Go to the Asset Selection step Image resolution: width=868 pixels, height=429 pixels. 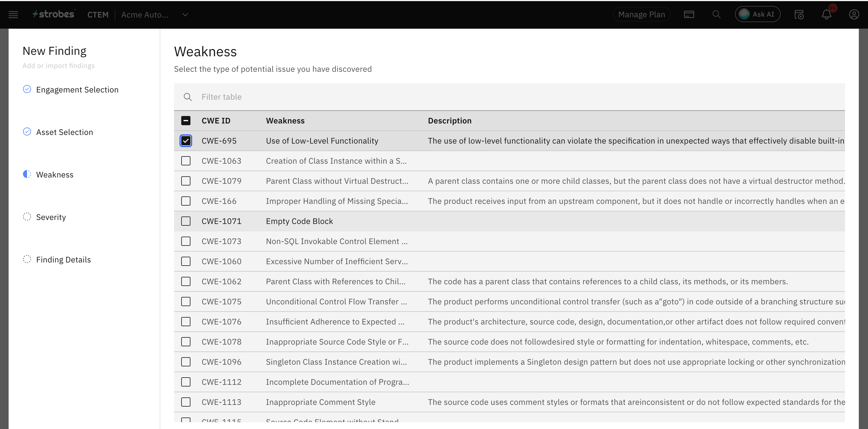coord(64,132)
